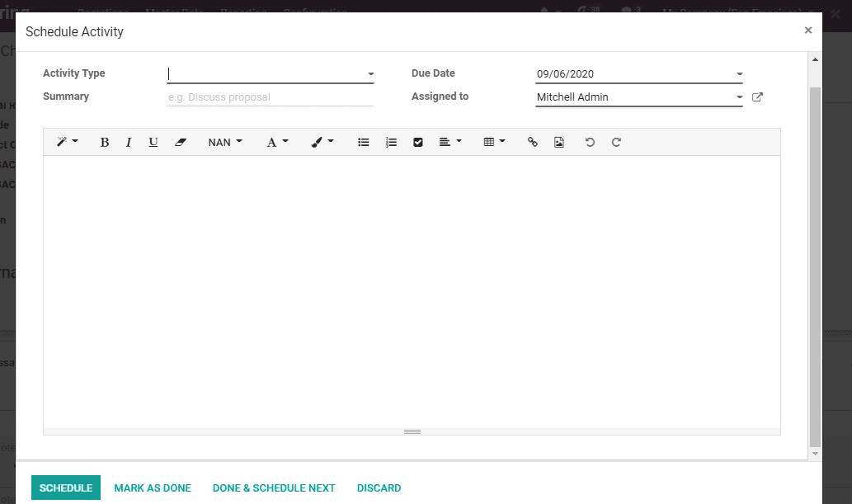Insert an unordered bullet list

364,142
